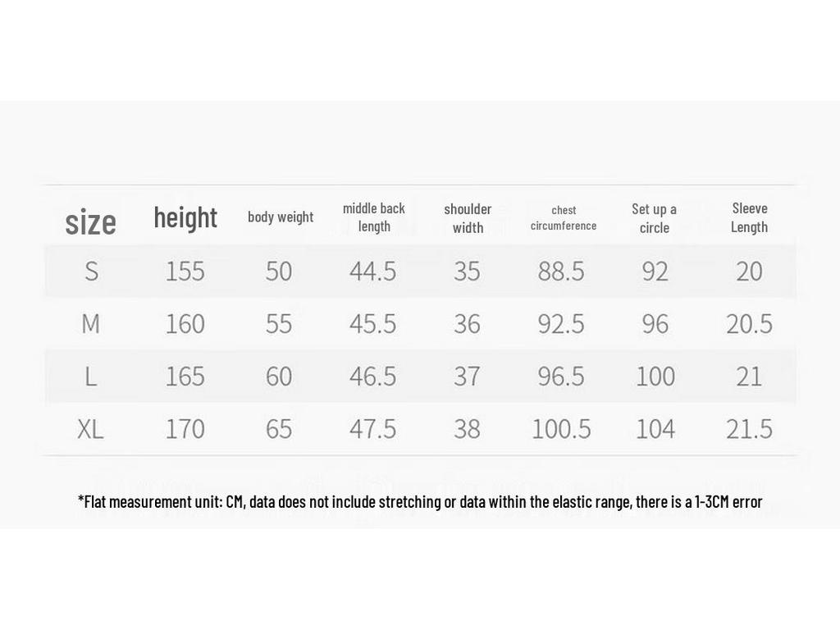This screenshot has height=630, width=840.
Task: Select the "Sleeve Length" column header
Action: pos(750,217)
